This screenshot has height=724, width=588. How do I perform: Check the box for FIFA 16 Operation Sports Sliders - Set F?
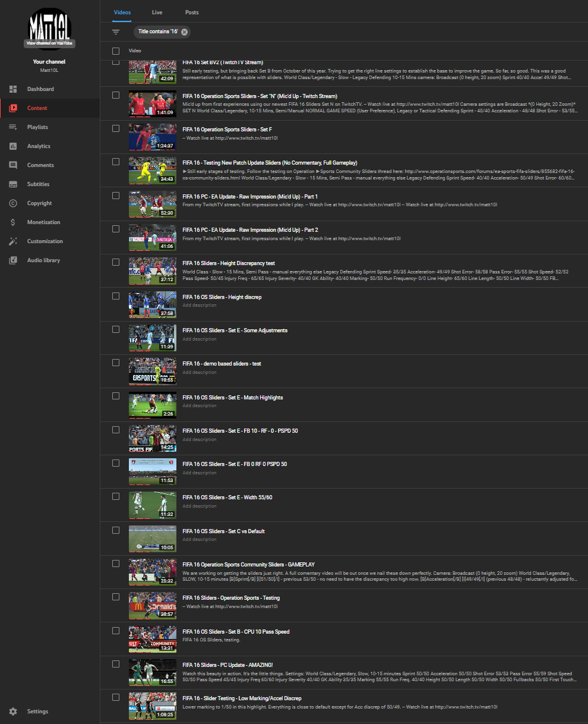click(116, 128)
